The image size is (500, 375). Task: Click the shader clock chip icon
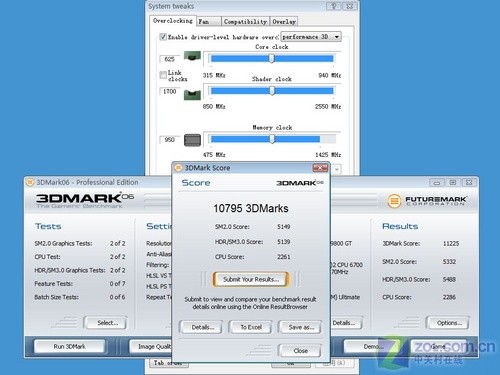pyautogui.click(x=192, y=95)
